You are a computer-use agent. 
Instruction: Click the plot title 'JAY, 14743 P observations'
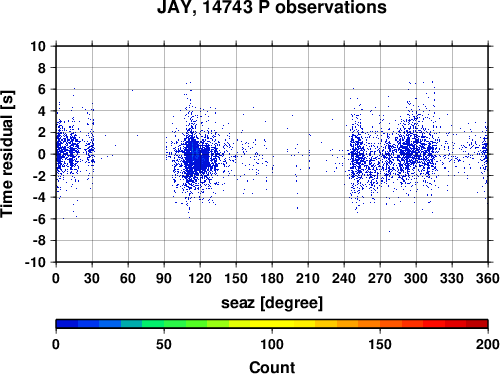[272, 7]
